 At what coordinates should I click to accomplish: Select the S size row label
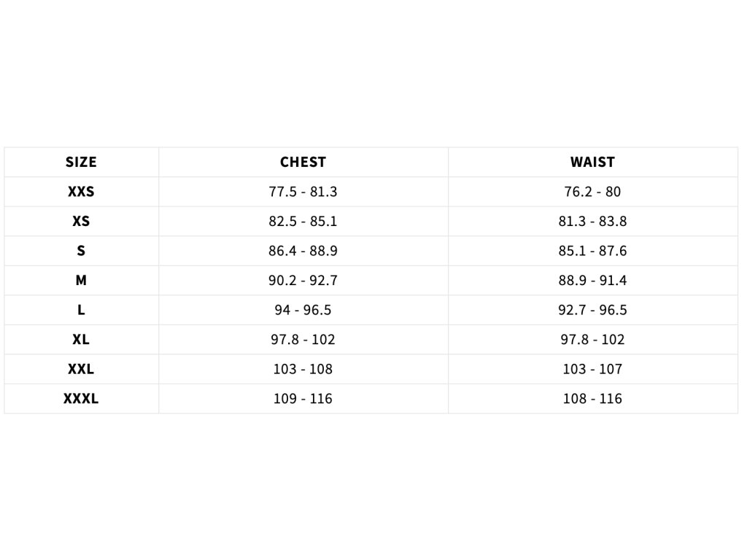click(x=81, y=251)
